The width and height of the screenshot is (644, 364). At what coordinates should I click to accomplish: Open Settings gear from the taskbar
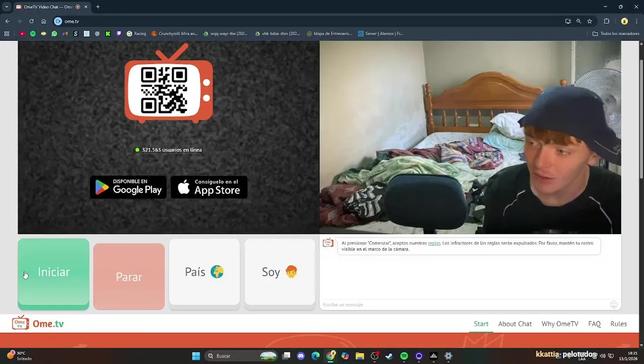click(x=448, y=356)
